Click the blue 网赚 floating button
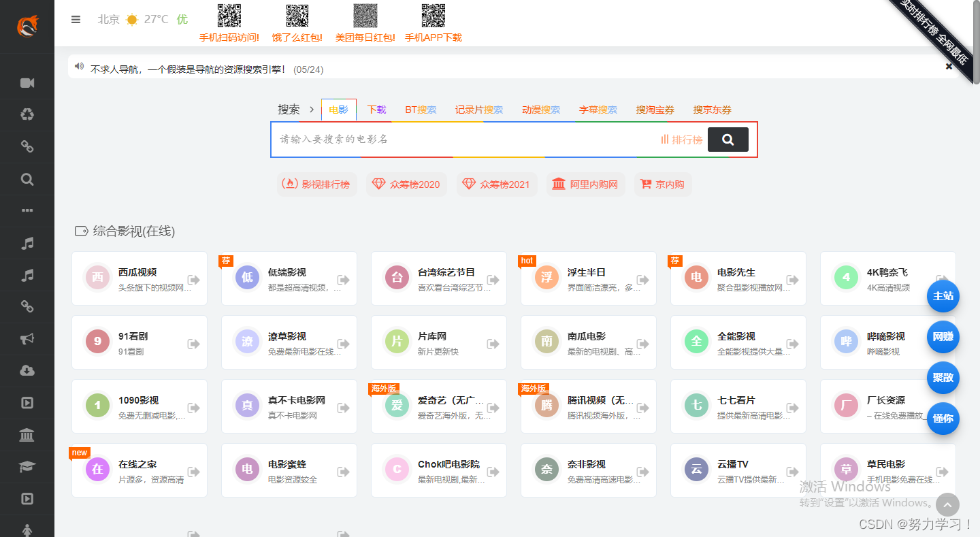 [x=943, y=337]
